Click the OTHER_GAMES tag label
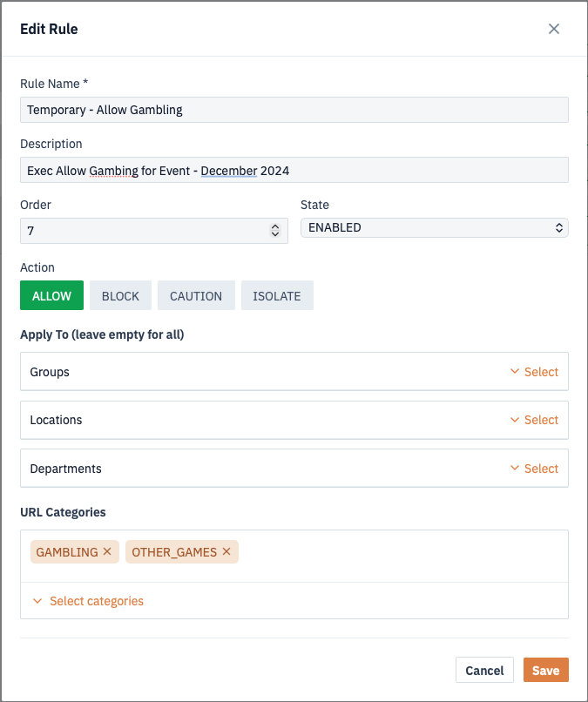 [174, 552]
